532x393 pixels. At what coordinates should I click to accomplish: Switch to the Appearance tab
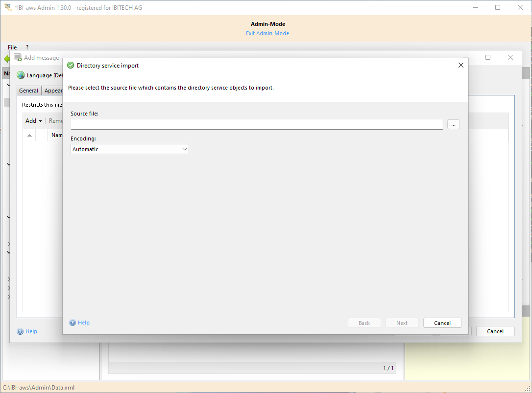point(53,90)
